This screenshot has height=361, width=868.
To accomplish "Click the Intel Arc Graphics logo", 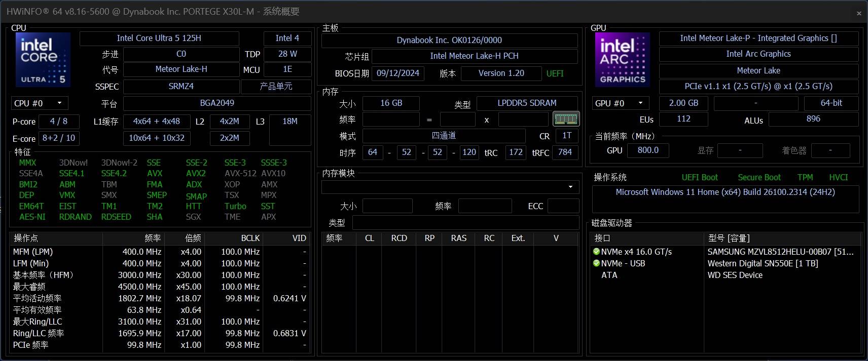I will coord(622,60).
